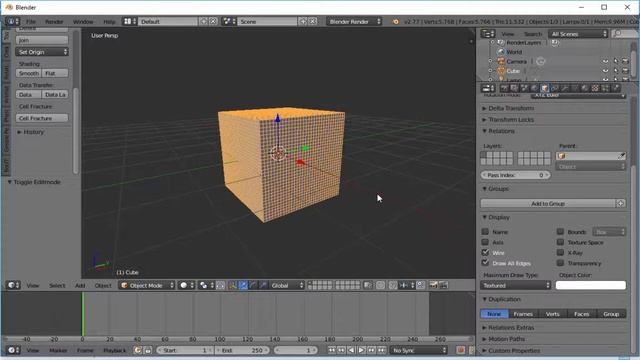Click the Camera object icon in outliner

[x=501, y=61]
